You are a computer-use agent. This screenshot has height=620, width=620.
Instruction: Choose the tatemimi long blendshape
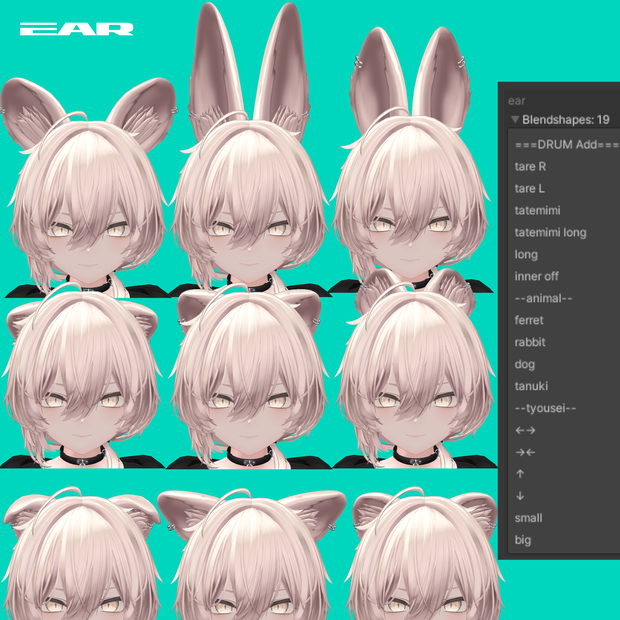550,232
